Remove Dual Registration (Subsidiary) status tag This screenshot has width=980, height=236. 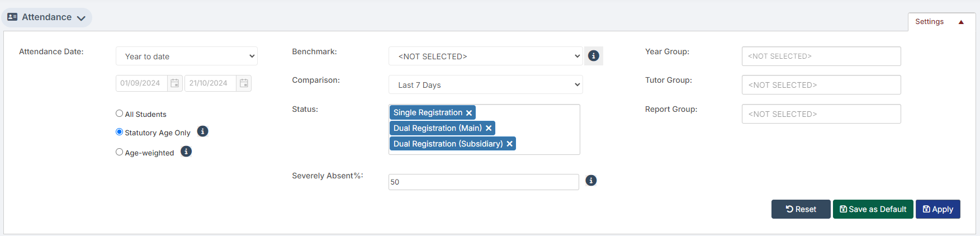509,144
